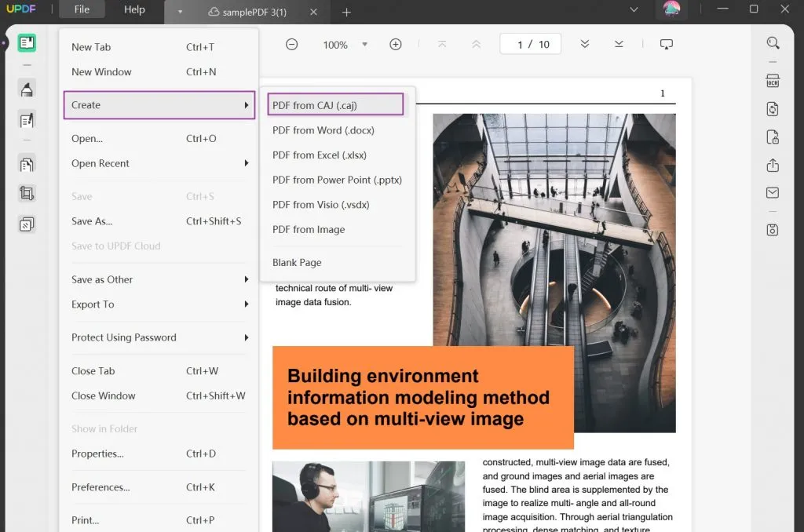Jump to the last page arrow
Image resolution: width=804 pixels, height=532 pixels.
[619, 45]
